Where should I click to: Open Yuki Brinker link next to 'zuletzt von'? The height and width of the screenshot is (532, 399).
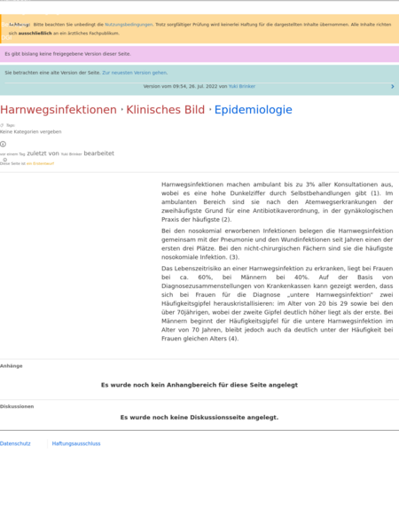pyautogui.click(x=71, y=154)
